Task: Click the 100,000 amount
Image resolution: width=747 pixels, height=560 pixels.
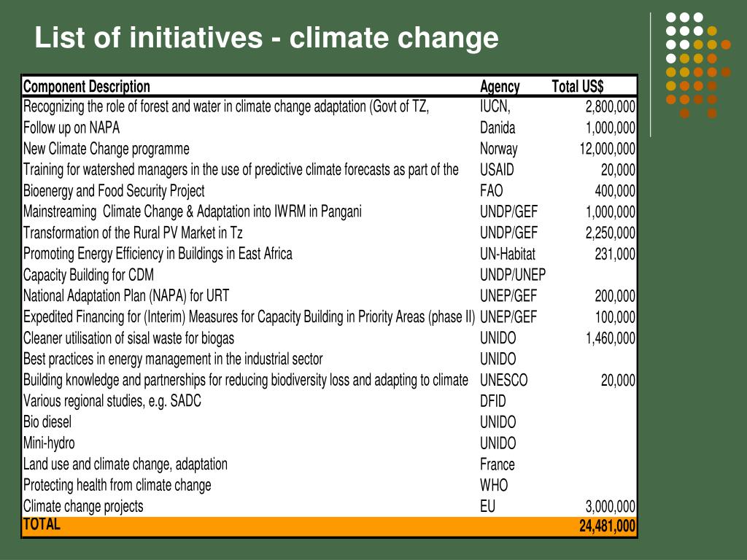Action: (615, 317)
